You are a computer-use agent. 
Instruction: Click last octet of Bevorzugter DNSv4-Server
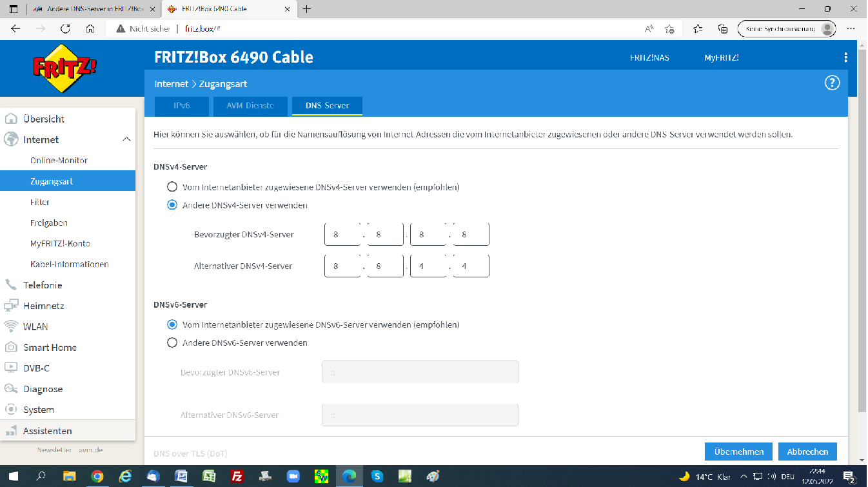pos(471,235)
